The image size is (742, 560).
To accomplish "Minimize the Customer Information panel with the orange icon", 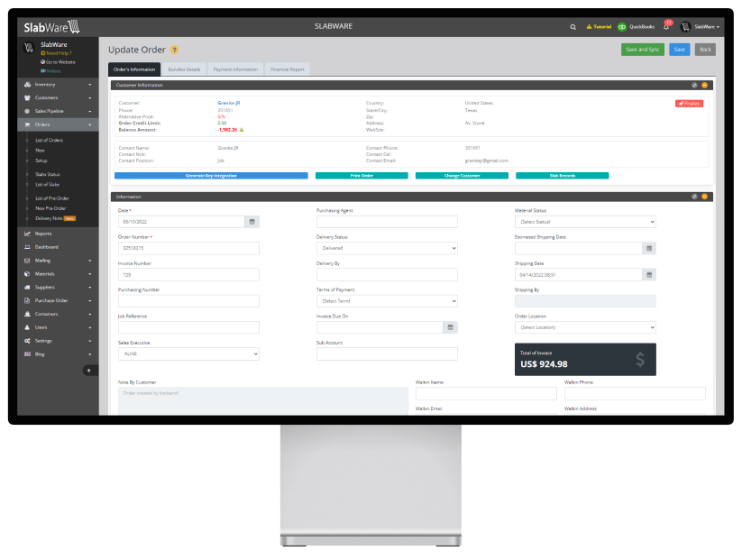I will pyautogui.click(x=705, y=85).
